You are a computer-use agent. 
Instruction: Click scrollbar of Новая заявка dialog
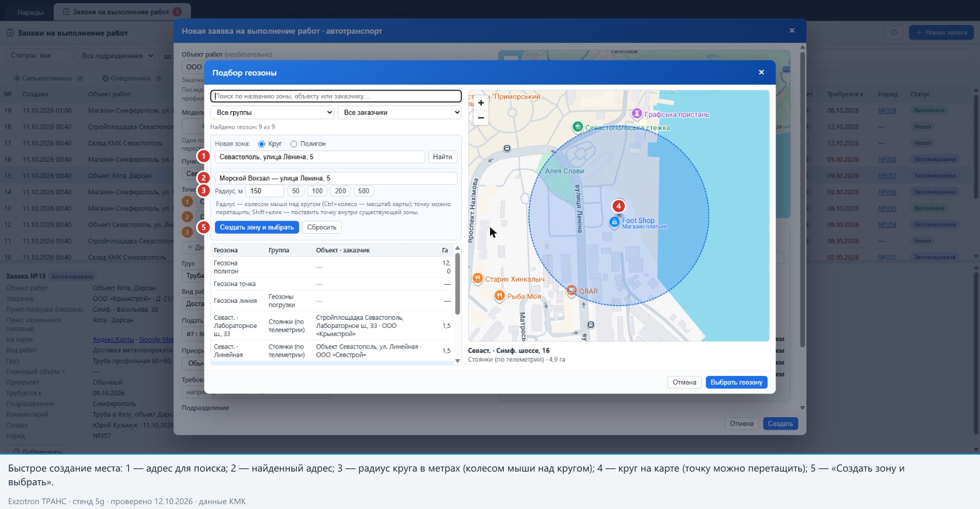coord(802,200)
